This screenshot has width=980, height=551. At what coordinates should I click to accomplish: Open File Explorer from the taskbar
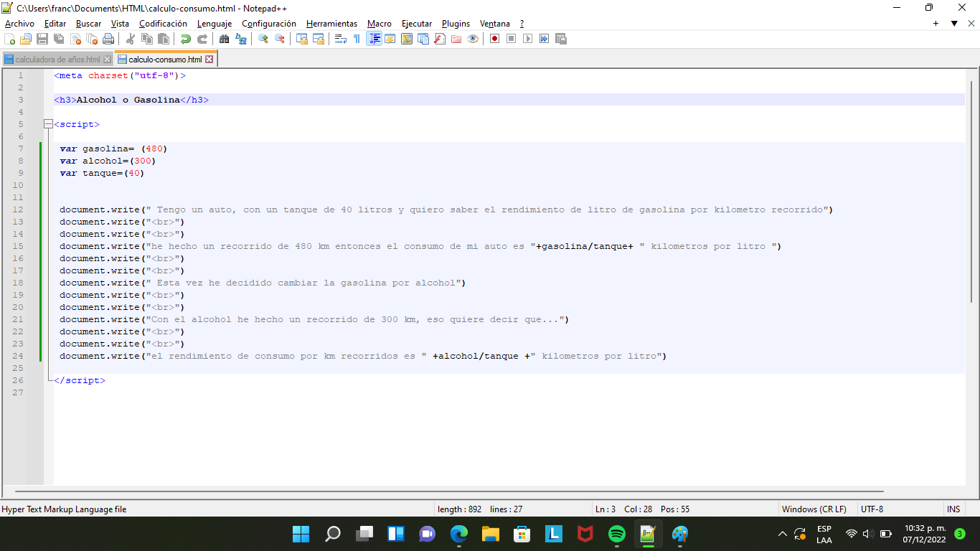(x=491, y=534)
